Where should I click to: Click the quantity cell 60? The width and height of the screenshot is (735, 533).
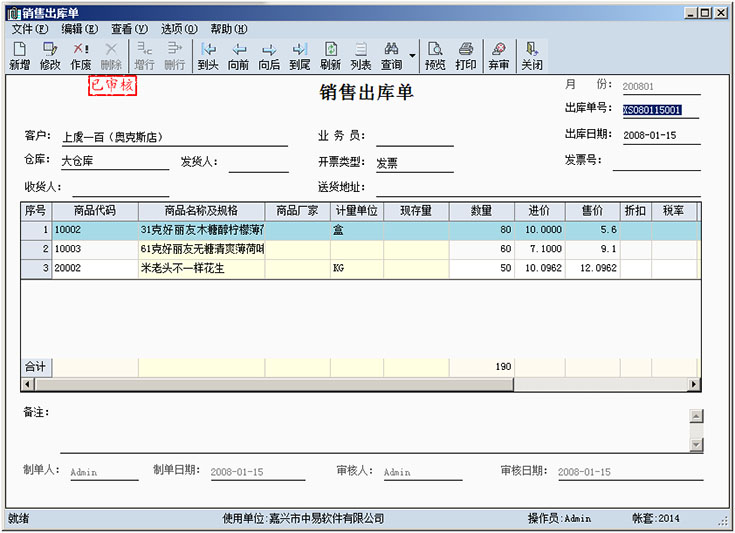point(482,249)
